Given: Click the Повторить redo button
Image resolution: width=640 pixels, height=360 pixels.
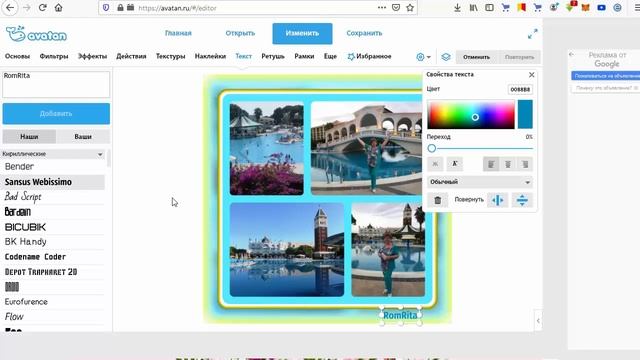Looking at the screenshot, I should click(519, 57).
